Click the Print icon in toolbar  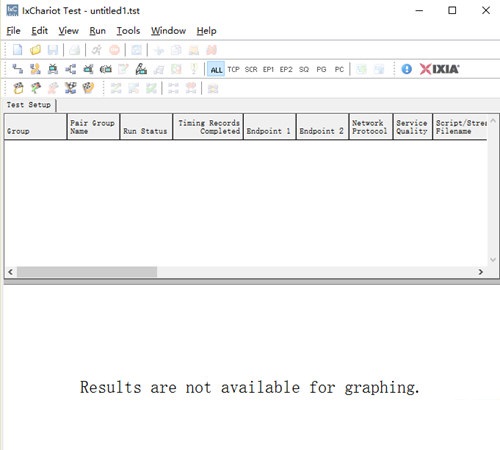point(74,50)
